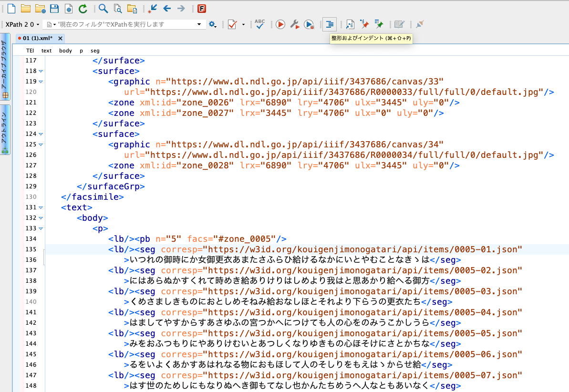The width and height of the screenshot is (569, 392).
Task: Click the red F icon in the toolbar
Action: (x=202, y=9)
